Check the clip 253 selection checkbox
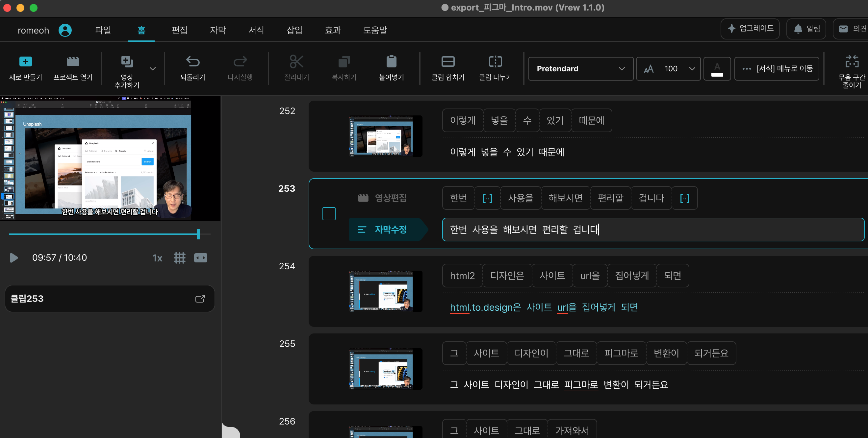This screenshot has width=868, height=438. click(x=329, y=214)
